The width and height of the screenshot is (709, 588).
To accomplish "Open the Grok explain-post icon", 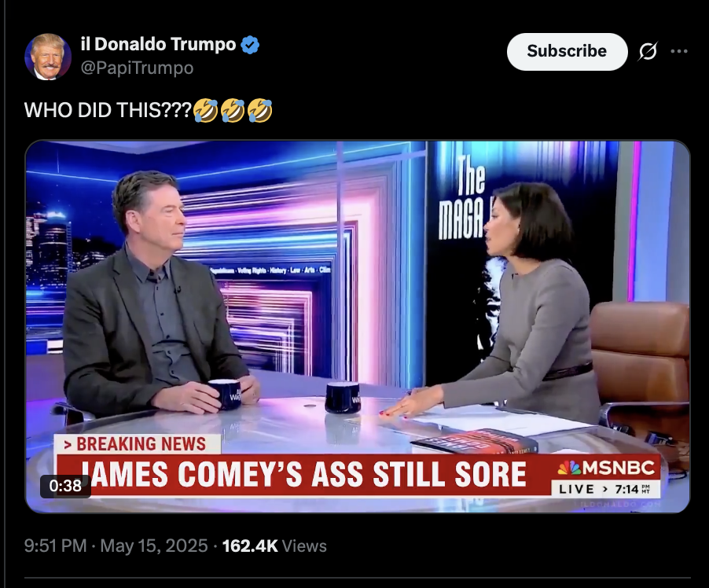I will coord(648,51).
